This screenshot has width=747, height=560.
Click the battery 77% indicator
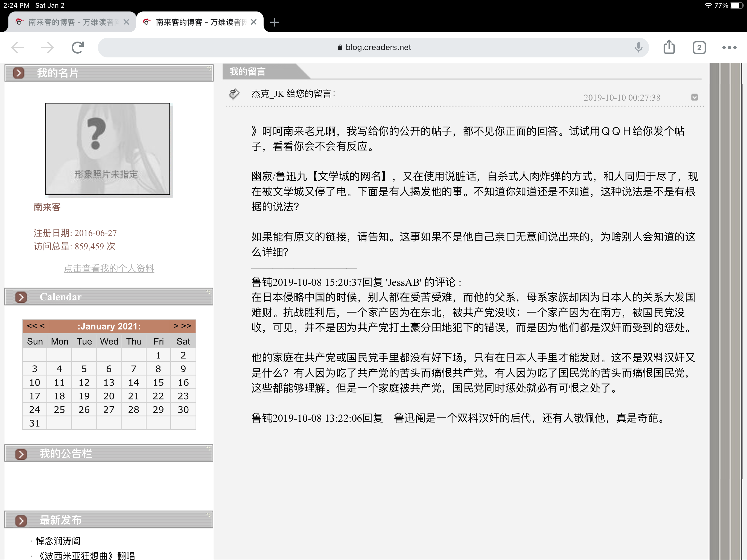[x=729, y=5]
